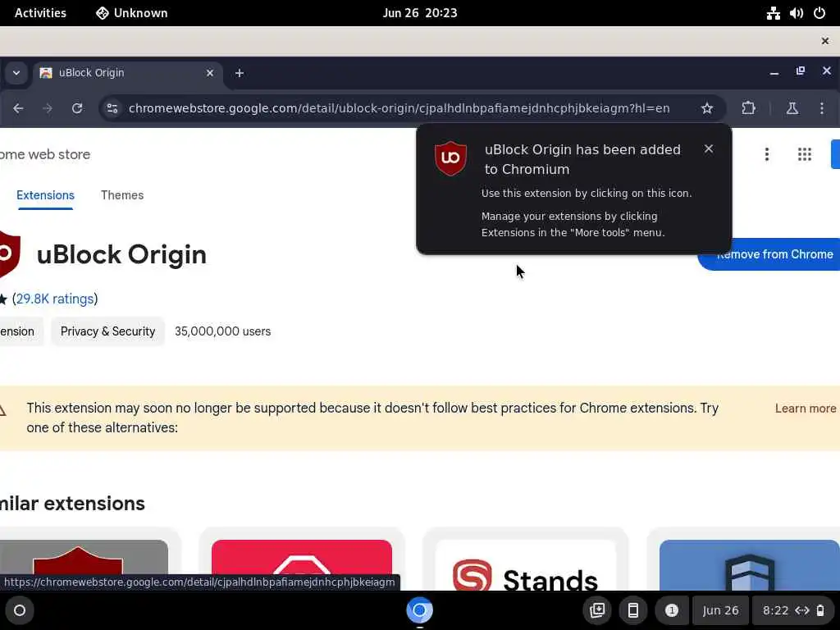The height and width of the screenshot is (630, 840).
Task: Open the Stands extension card
Action: [525, 559]
